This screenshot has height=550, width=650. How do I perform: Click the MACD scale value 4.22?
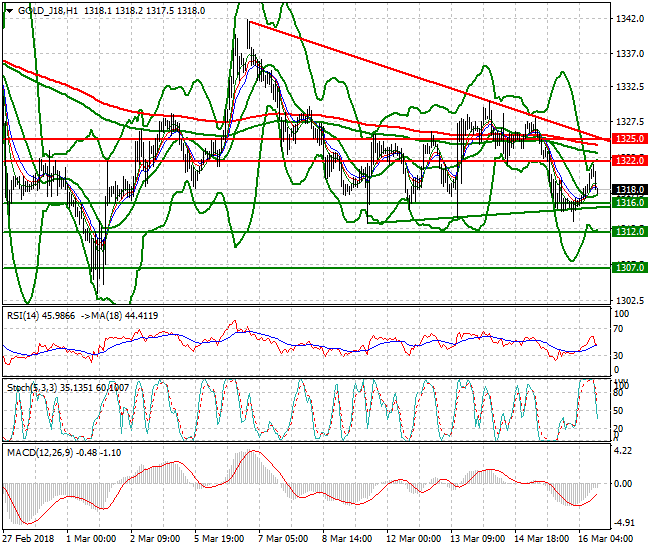pyautogui.click(x=623, y=451)
